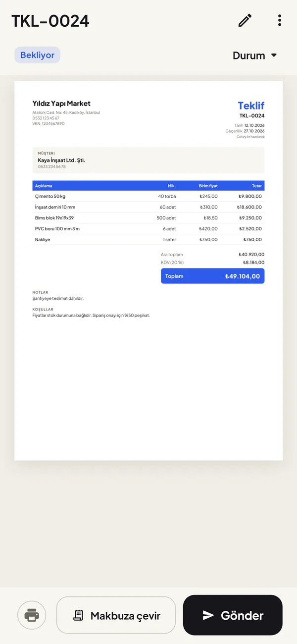The height and width of the screenshot is (644, 297).
Task: Tap the Fiyatlar stok durumuna bağlıdır terms text
Action: pos(91,315)
